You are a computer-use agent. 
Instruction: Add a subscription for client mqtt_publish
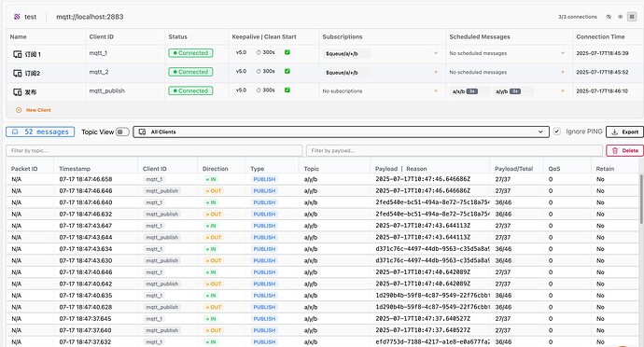436,90
